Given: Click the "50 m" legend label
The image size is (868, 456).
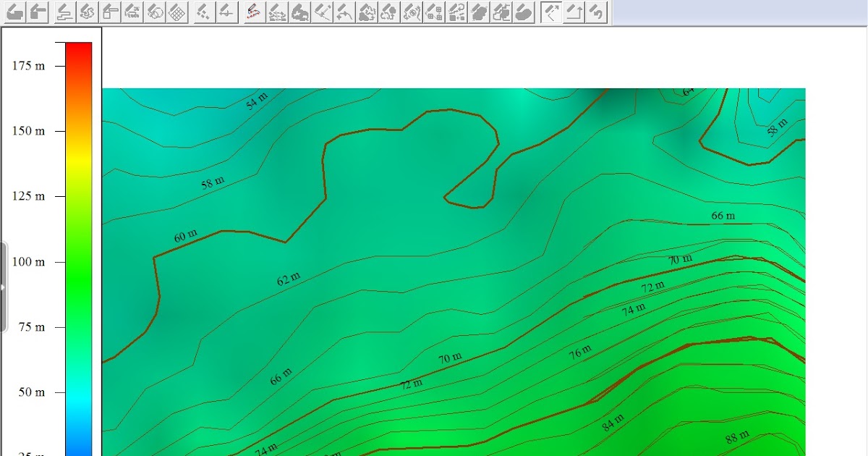Looking at the screenshot, I should coord(31,392).
